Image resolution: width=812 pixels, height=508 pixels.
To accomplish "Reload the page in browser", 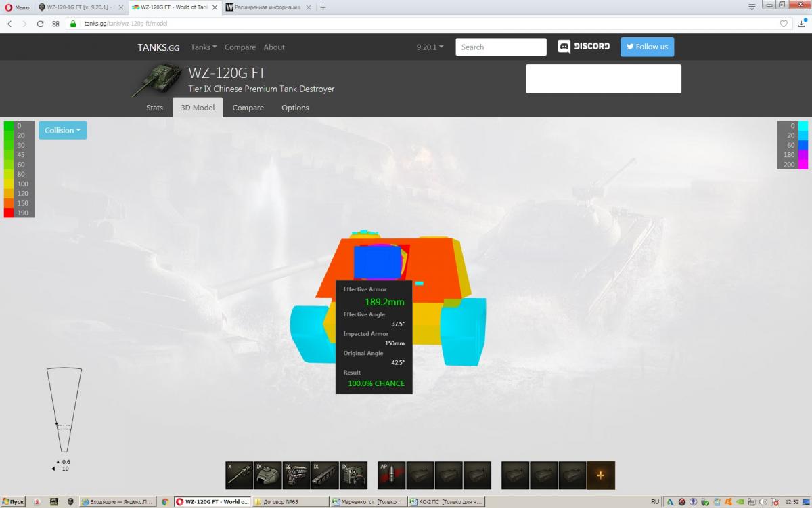I will [41, 23].
